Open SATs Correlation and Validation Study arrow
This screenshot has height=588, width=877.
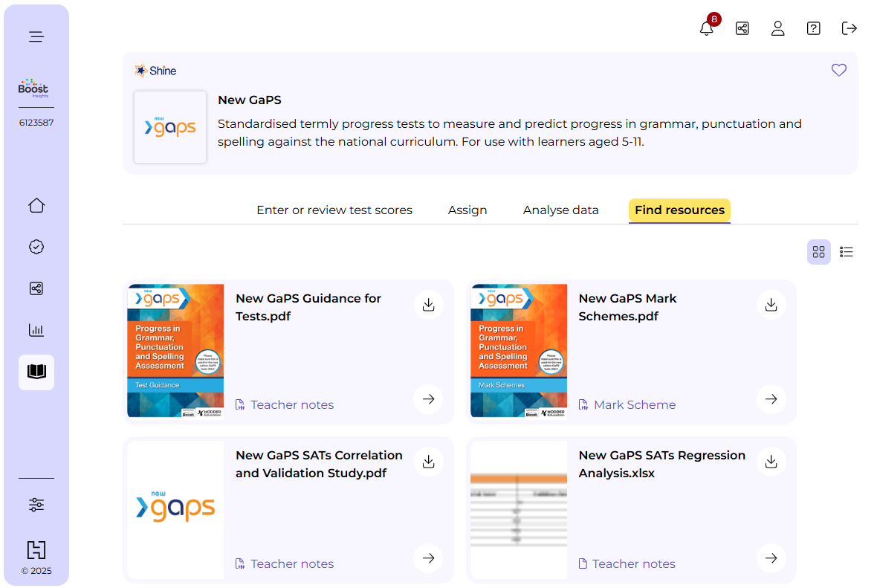tap(428, 558)
